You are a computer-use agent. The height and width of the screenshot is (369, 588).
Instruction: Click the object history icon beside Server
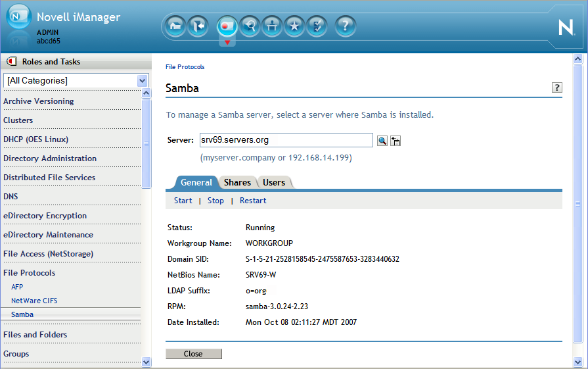pos(396,140)
